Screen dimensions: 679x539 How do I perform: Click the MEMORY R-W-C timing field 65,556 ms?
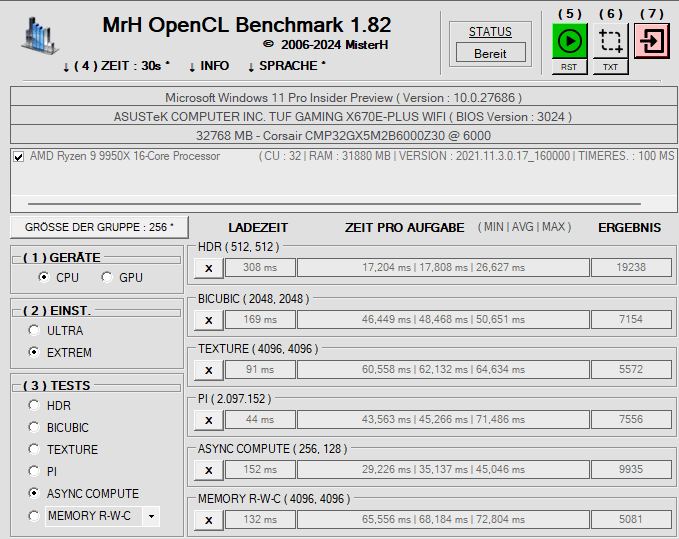443,520
